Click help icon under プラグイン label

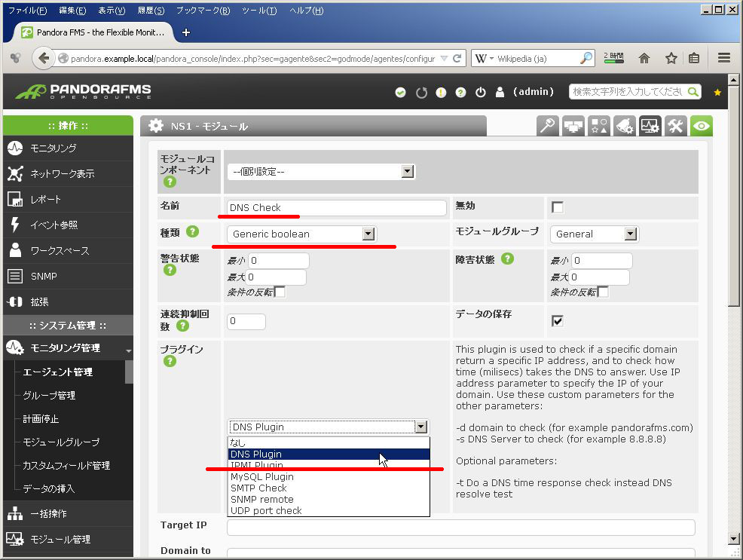click(x=170, y=362)
